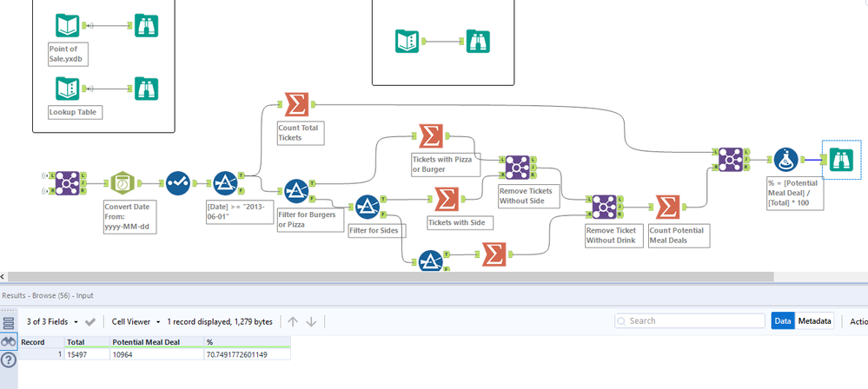Image resolution: width=868 pixels, height=389 pixels.
Task: Select the Tickets with Pizza or Burger Summarize tool
Action: (431, 135)
